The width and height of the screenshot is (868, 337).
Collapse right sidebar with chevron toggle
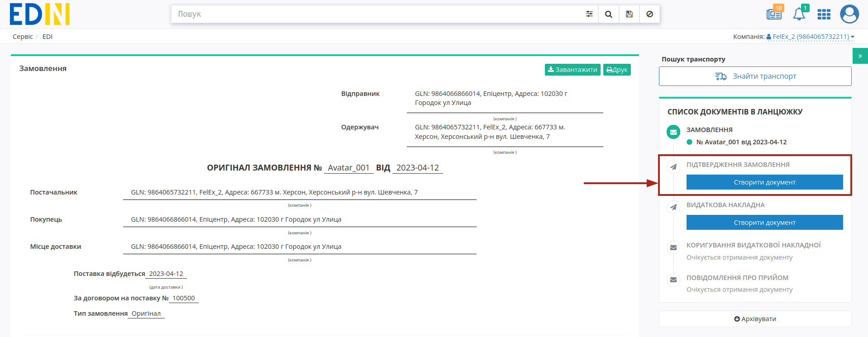click(x=860, y=56)
